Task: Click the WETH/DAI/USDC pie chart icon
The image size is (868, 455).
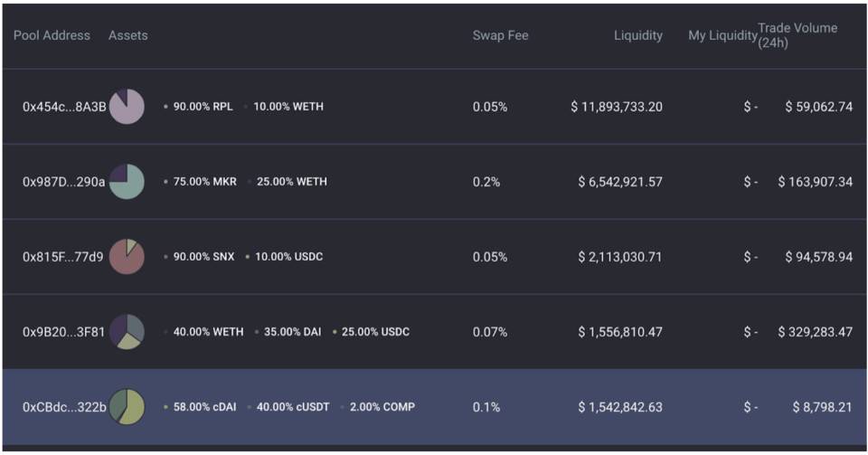Action: tap(127, 332)
